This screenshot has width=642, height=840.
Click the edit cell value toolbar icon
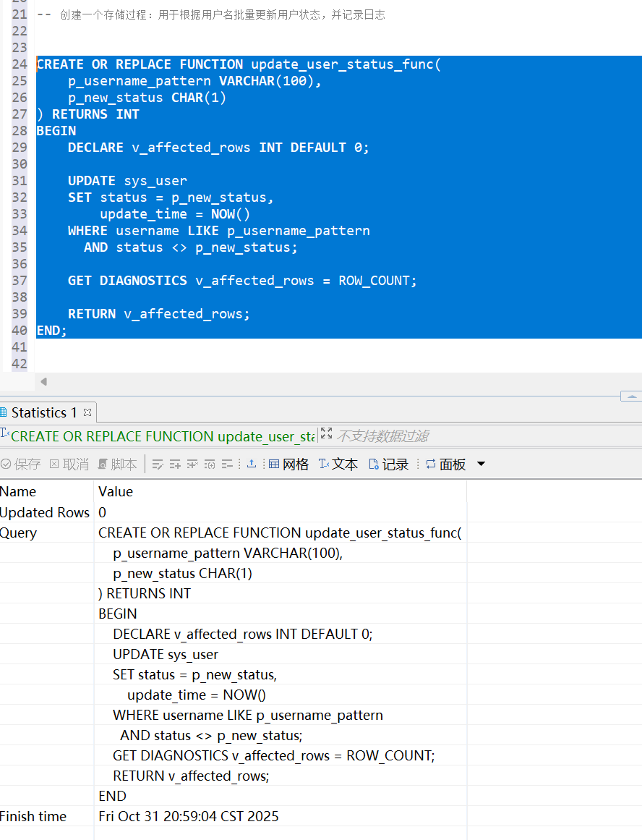pyautogui.click(x=158, y=464)
